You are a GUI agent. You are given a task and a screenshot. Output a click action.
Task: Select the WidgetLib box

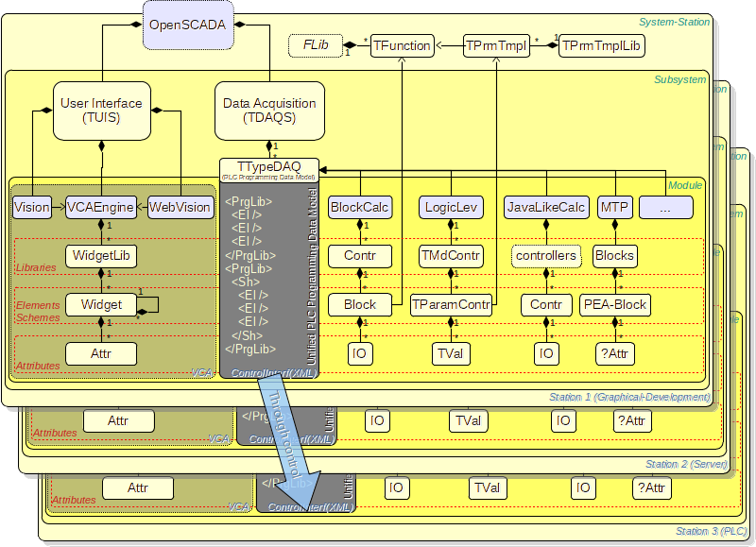point(101,255)
